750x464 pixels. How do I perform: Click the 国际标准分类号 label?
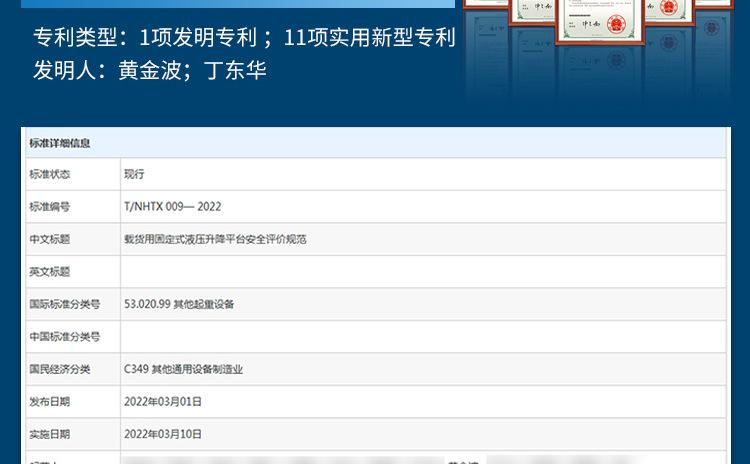[x=64, y=304]
